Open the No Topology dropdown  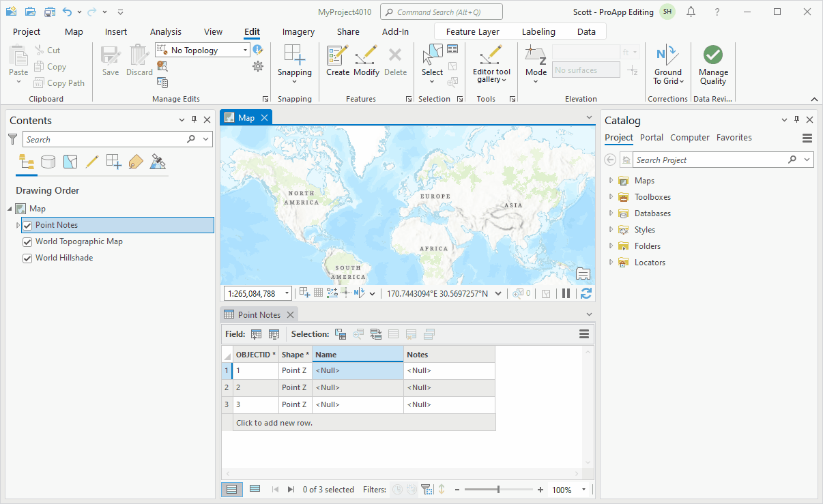pos(245,50)
